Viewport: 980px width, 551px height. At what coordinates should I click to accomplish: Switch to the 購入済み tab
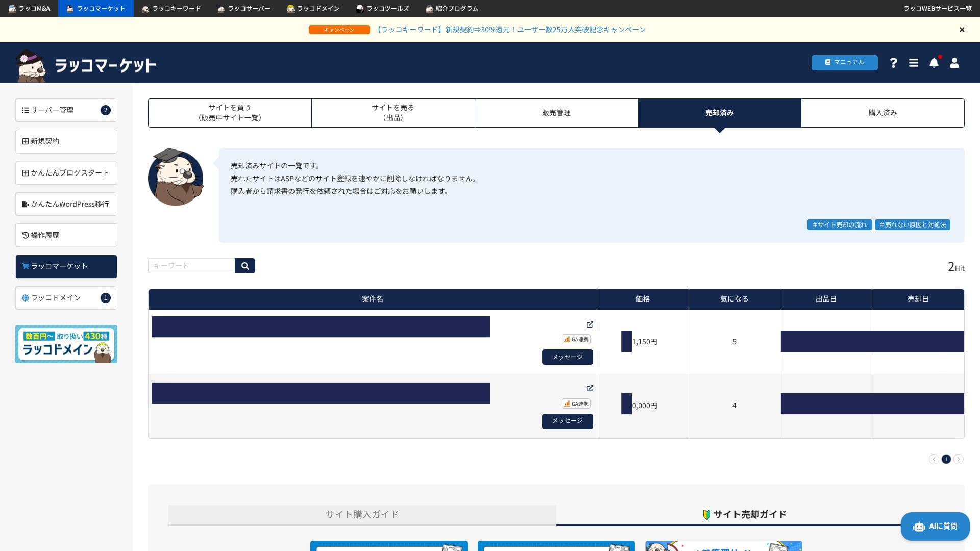[883, 113]
